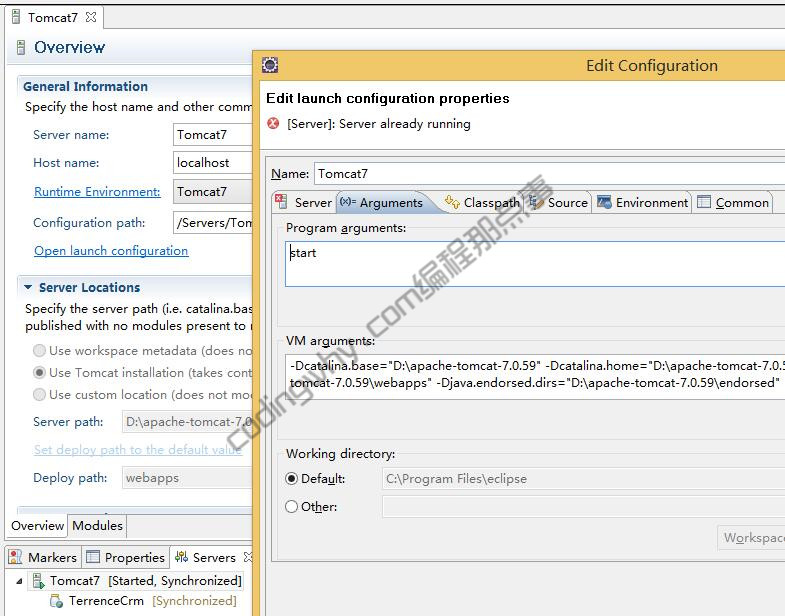This screenshot has height=616, width=785.
Task: Click the Servers view icon
Action: pos(181,557)
